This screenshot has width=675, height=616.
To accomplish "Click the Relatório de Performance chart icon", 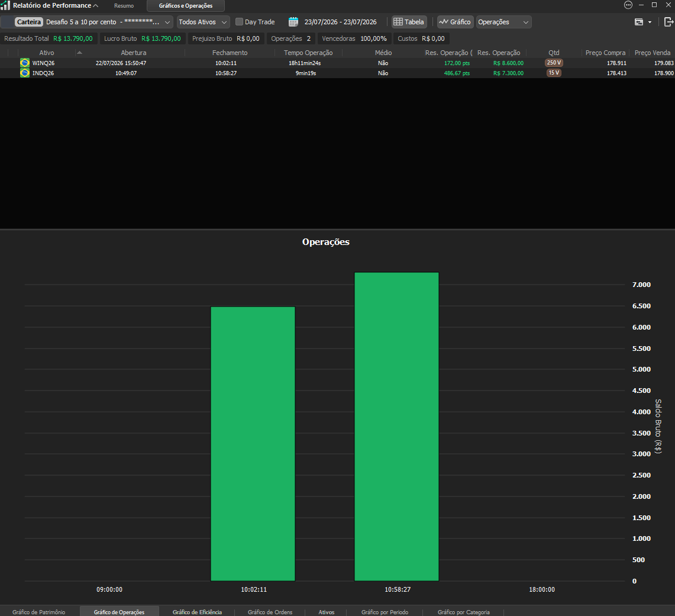I will [5, 5].
